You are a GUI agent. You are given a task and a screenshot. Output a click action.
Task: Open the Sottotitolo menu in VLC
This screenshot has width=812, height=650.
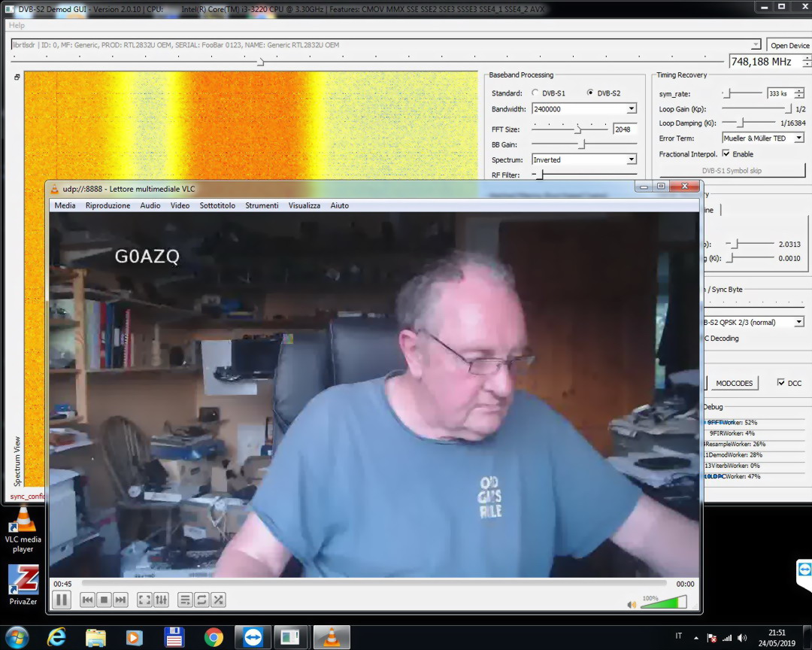click(217, 205)
